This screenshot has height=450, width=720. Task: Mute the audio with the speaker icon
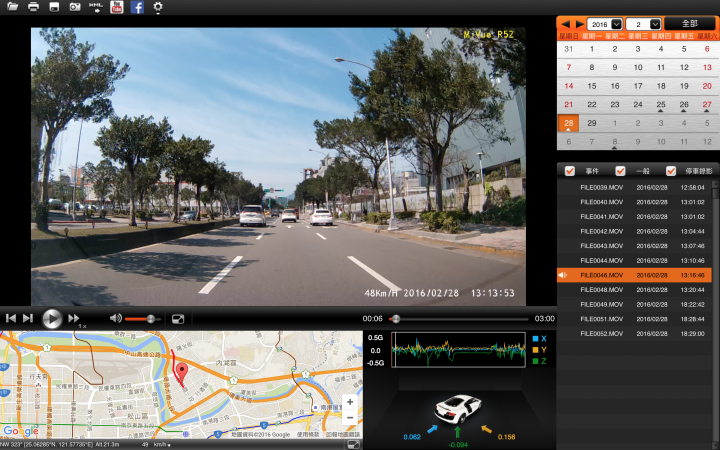tap(116, 318)
